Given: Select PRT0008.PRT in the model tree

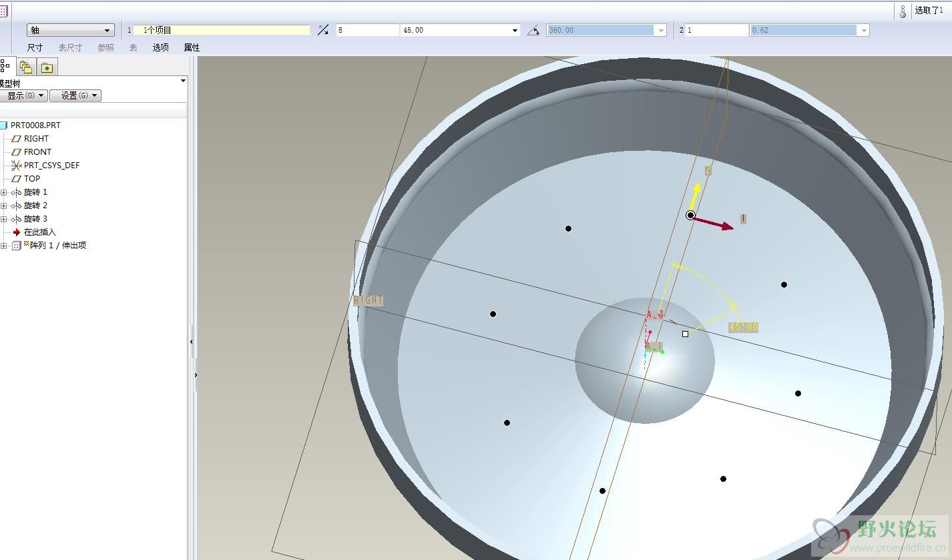Looking at the screenshot, I should (x=35, y=125).
